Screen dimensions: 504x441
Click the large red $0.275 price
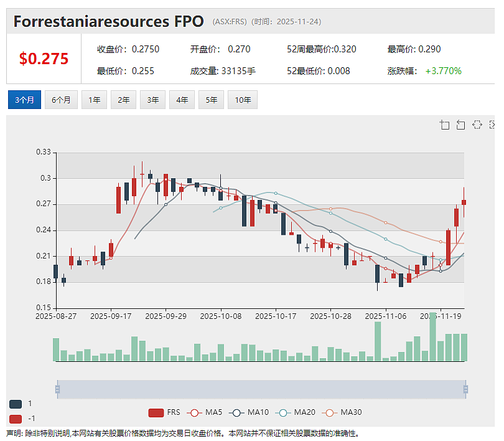(x=44, y=59)
